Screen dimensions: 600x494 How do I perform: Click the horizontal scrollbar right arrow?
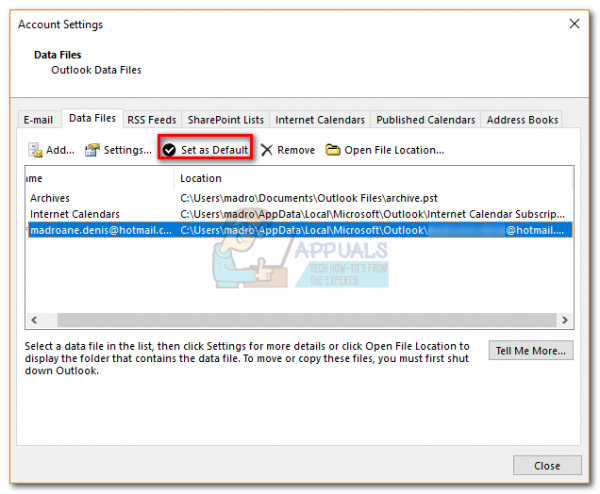(565, 320)
